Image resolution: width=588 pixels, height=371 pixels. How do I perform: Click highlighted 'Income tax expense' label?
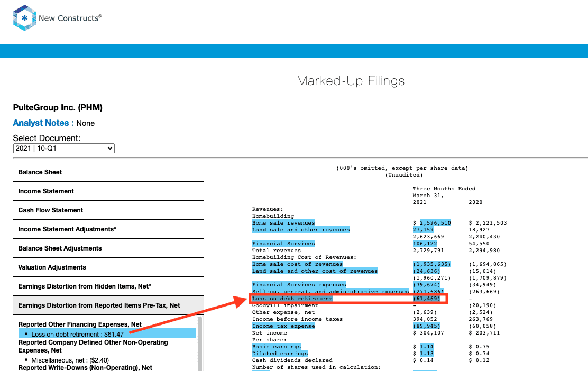283,326
